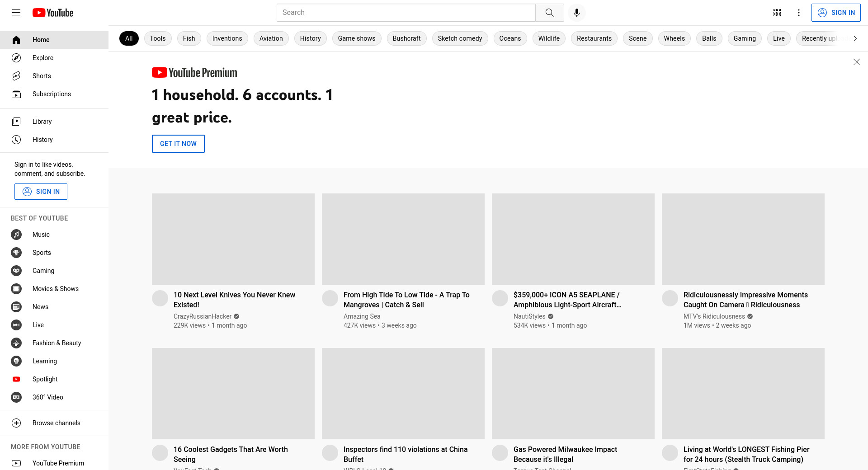Click the header SIGN IN button
868x470 pixels.
coord(836,13)
